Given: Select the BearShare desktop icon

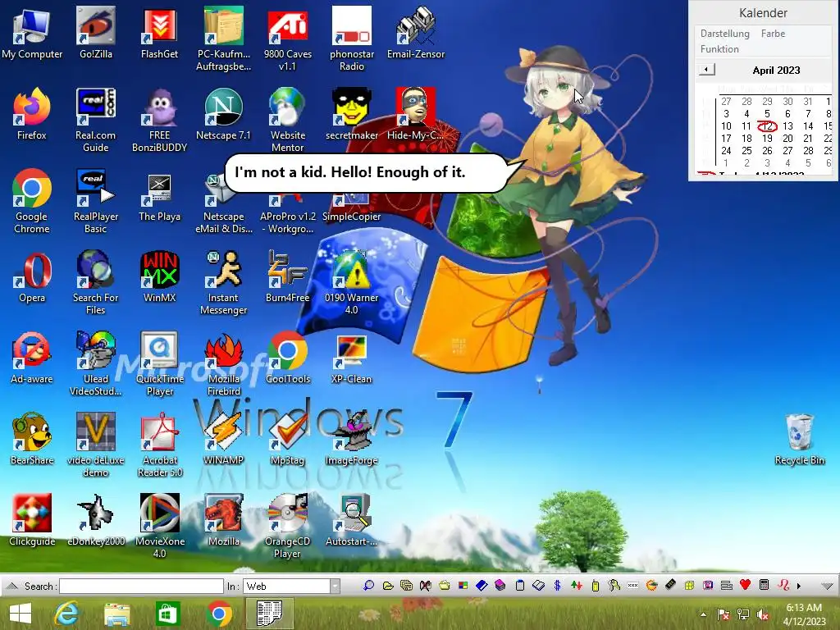Looking at the screenshot, I should click(x=32, y=440).
